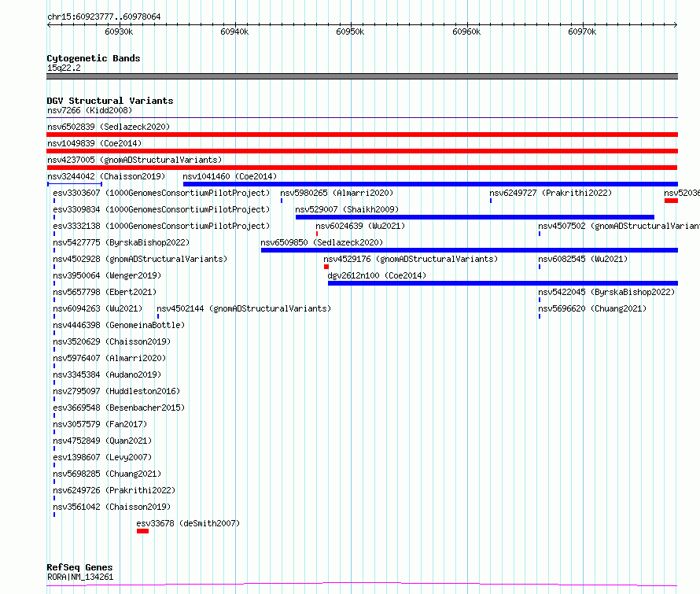
Task: Select nsv3345384 (Audano2019) variant
Action: [107, 374]
